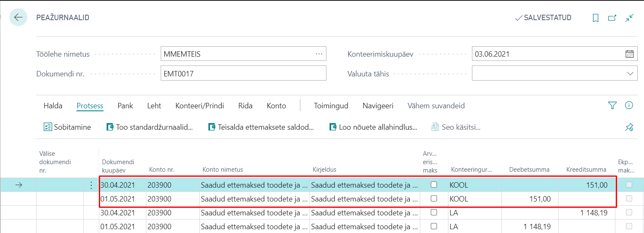This screenshot has height=233, width=644.
Task: Click the filter funnel icon
Action: 612,106
